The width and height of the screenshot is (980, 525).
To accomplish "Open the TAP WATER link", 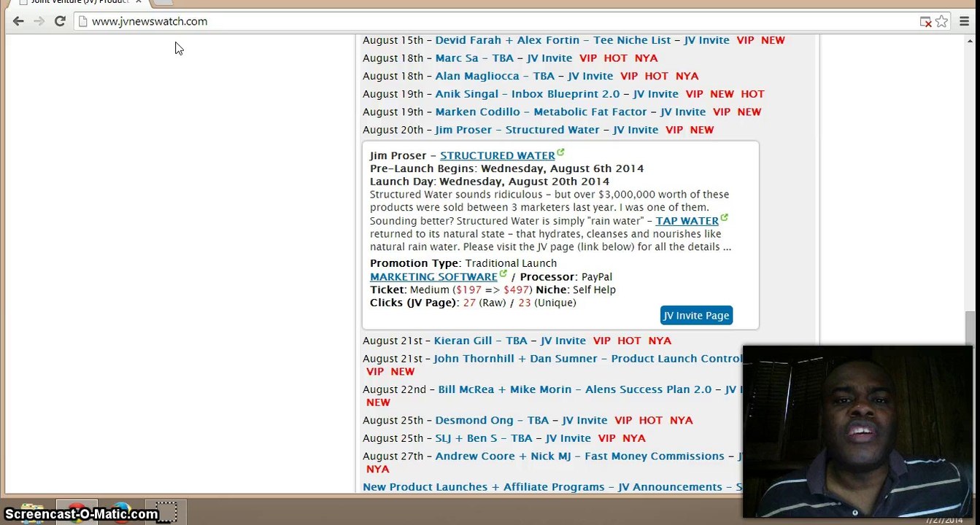I will click(x=687, y=221).
